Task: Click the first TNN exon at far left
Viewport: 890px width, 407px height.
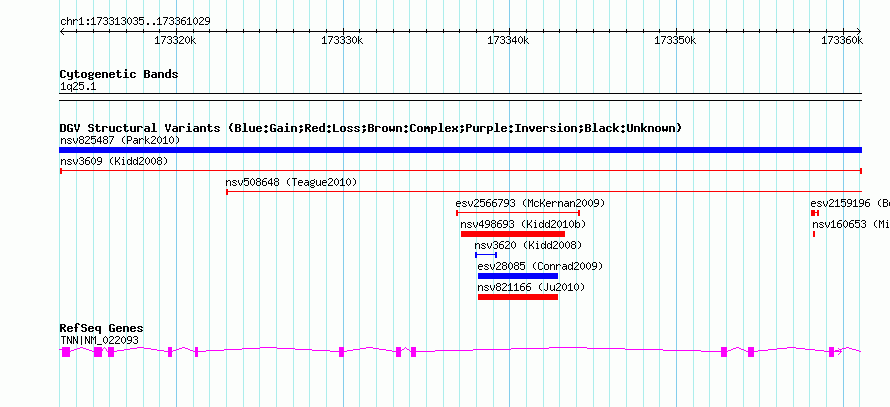Action: point(66,352)
